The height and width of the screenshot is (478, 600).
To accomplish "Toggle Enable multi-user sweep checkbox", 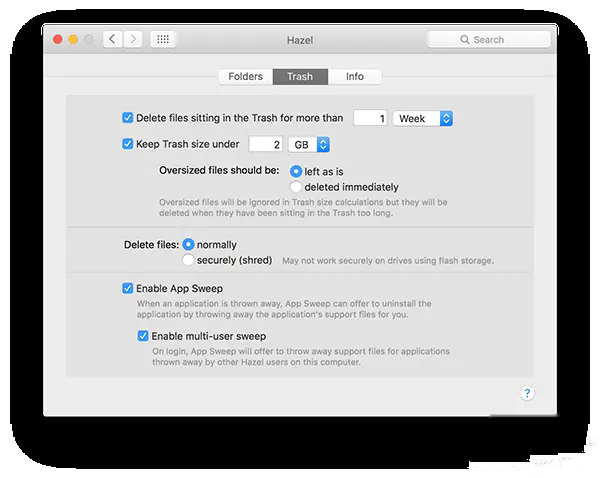I will (x=143, y=336).
